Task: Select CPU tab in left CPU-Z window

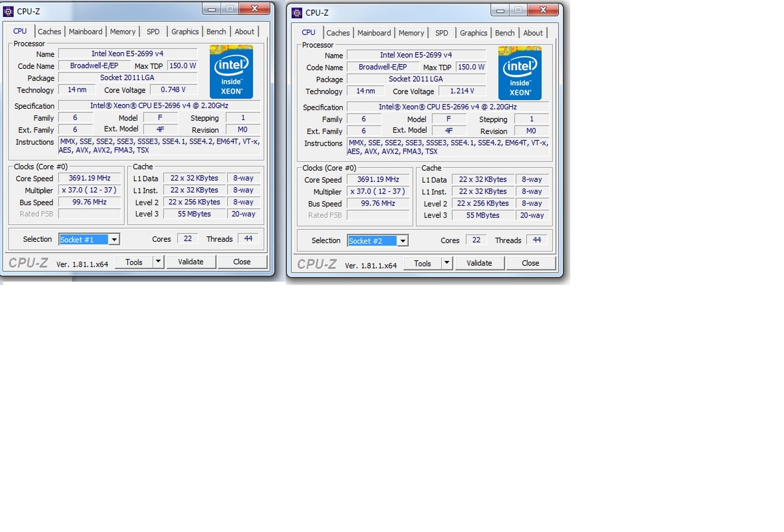Action: click(20, 31)
